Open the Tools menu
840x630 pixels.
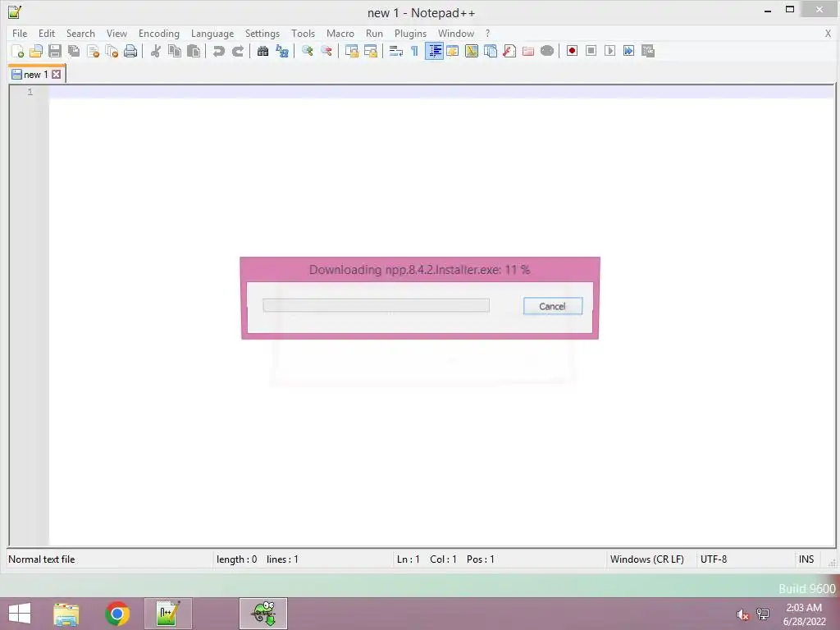pos(303,33)
